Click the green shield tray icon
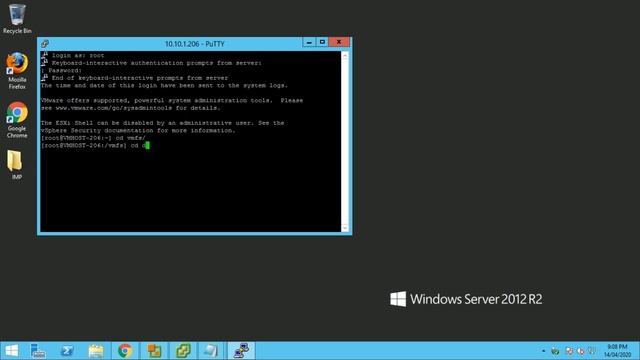Image resolution: width=640 pixels, height=360 pixels. [555, 351]
